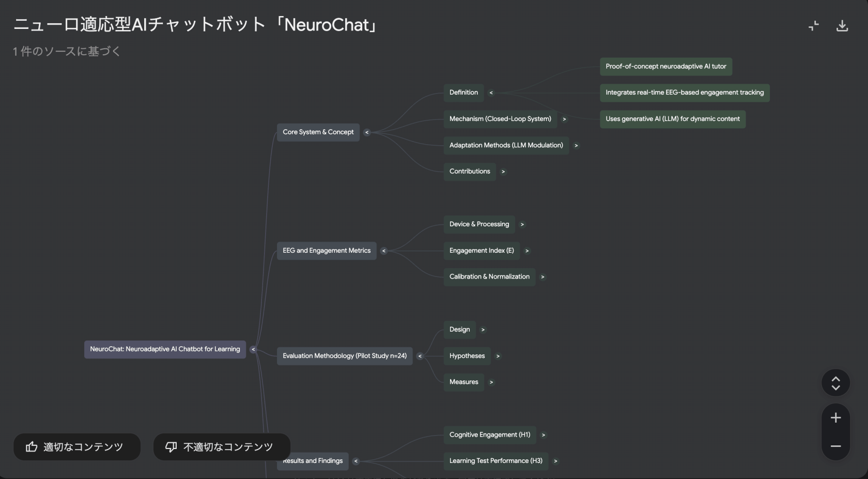Screen dimensions: 868x479
Task: Open the Hypotheses node
Action: 467,356
